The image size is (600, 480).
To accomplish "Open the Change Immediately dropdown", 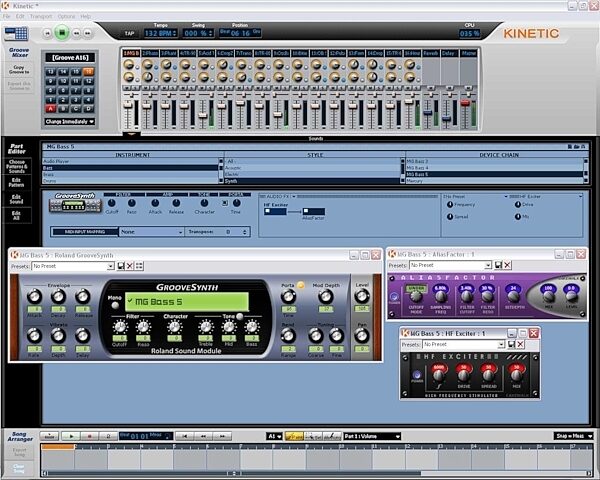I will point(69,122).
